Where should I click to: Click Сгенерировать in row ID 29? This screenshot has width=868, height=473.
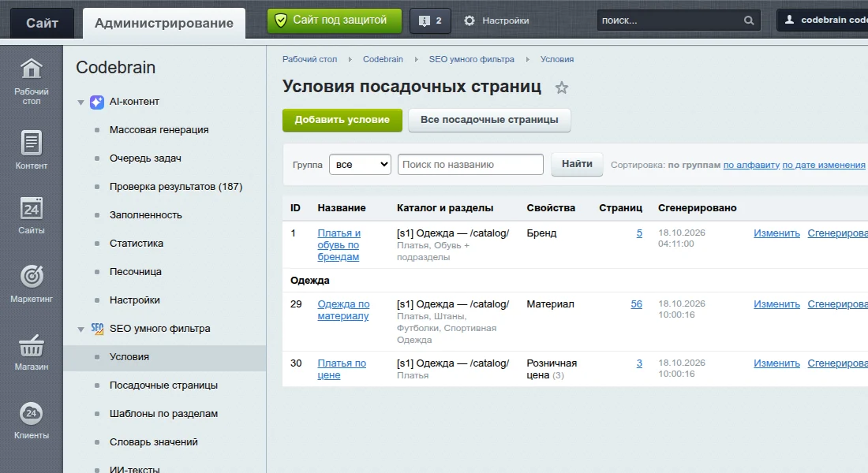(x=837, y=304)
